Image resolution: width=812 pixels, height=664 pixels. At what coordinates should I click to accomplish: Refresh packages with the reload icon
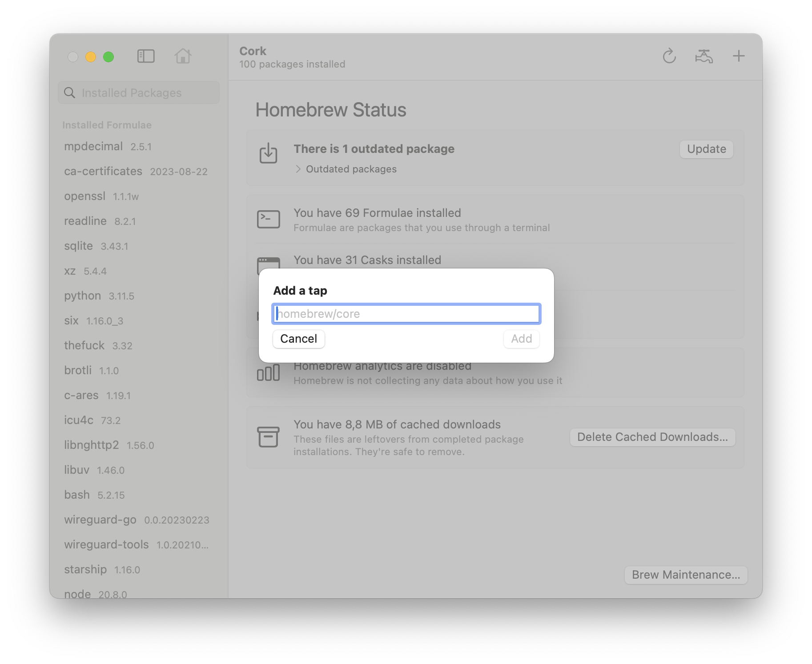click(x=669, y=56)
